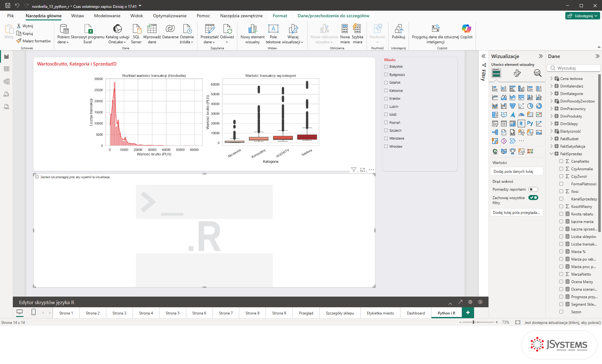Expand the script editor chevron
This screenshot has height=364, width=602.
click(x=450, y=303)
